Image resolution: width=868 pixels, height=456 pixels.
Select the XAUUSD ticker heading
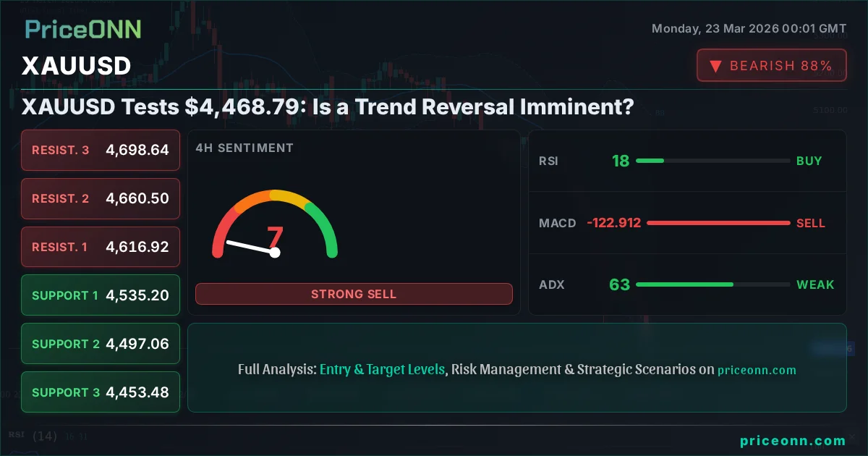coord(76,66)
